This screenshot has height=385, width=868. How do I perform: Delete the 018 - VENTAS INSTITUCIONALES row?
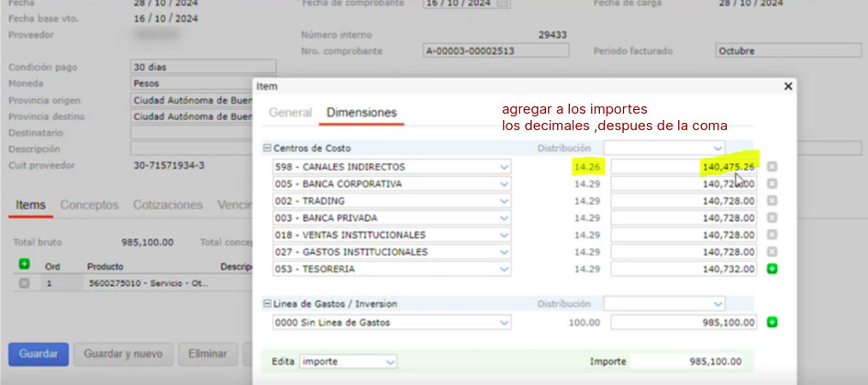point(772,236)
